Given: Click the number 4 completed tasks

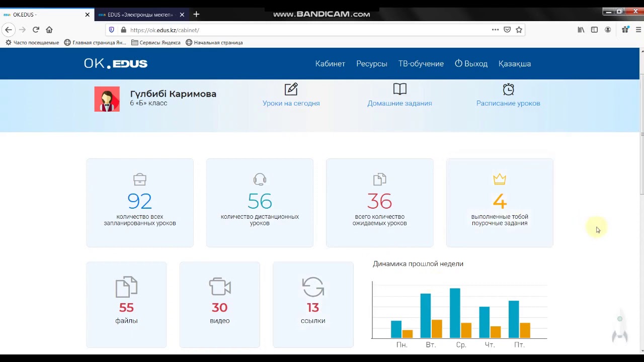Looking at the screenshot, I should click(x=500, y=201).
